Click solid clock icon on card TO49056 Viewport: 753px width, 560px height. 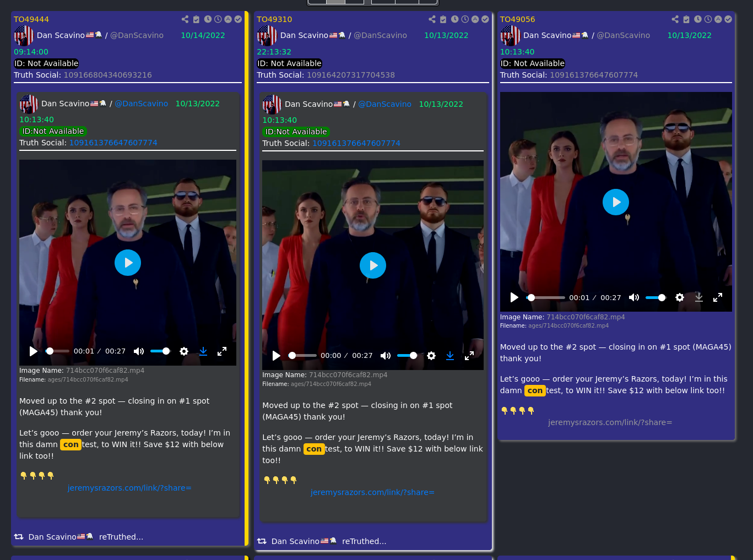pos(698,19)
